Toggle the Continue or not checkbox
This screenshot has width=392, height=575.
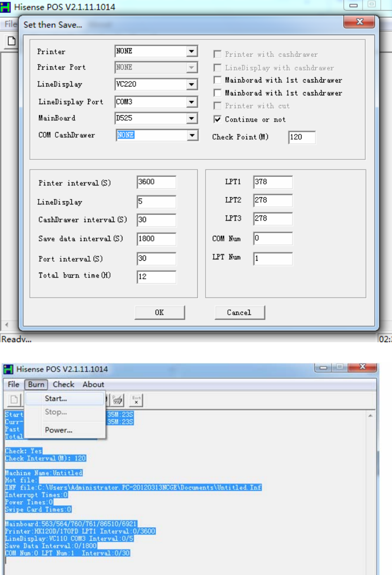217,119
